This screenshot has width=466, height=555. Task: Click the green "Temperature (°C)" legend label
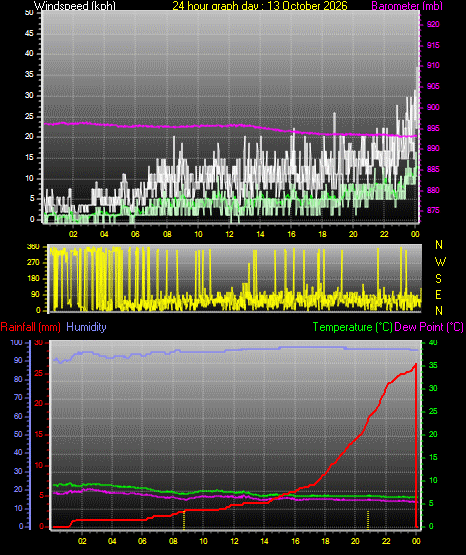[352, 327]
